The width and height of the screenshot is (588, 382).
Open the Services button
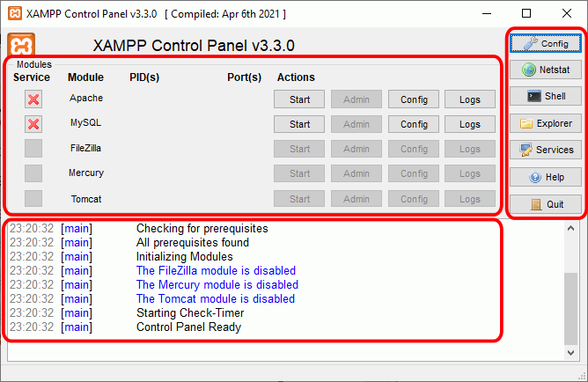pyautogui.click(x=546, y=150)
